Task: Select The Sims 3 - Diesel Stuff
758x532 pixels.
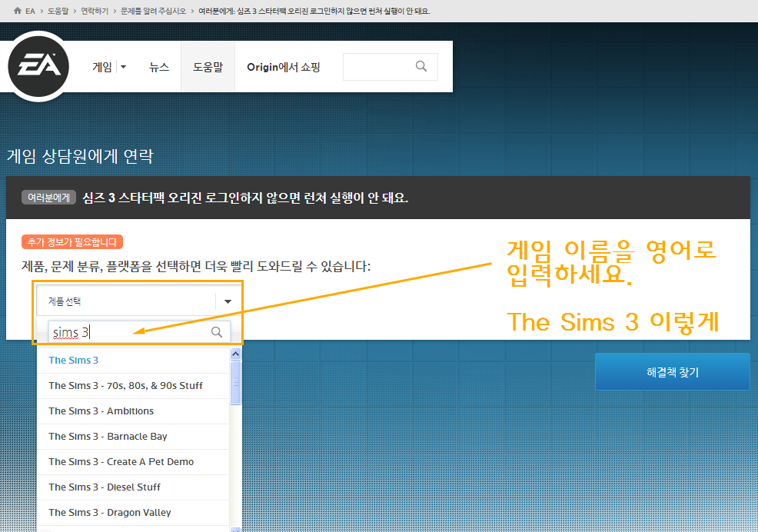Action: coord(133,487)
